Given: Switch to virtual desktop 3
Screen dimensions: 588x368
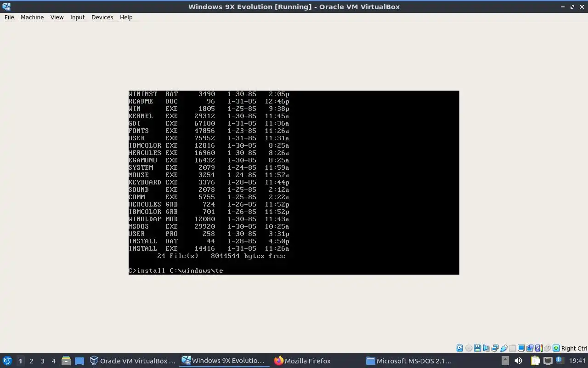Looking at the screenshot, I should [x=42, y=361].
